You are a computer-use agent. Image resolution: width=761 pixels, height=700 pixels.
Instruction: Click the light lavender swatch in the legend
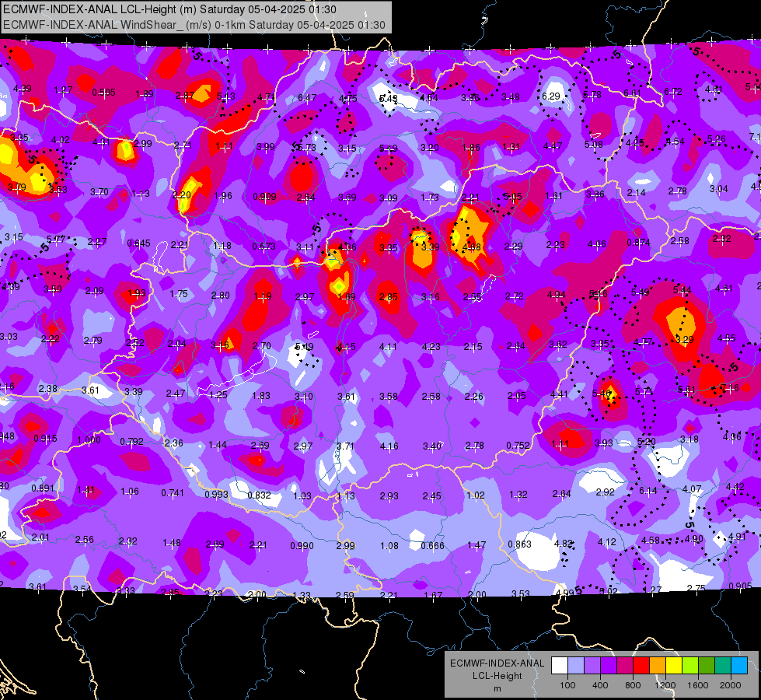tap(576, 666)
